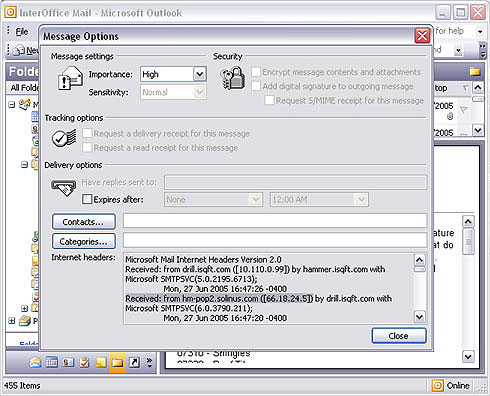490x396 pixels.
Task: Toggle Request S/MIME receipt checkbox
Action: pos(269,100)
